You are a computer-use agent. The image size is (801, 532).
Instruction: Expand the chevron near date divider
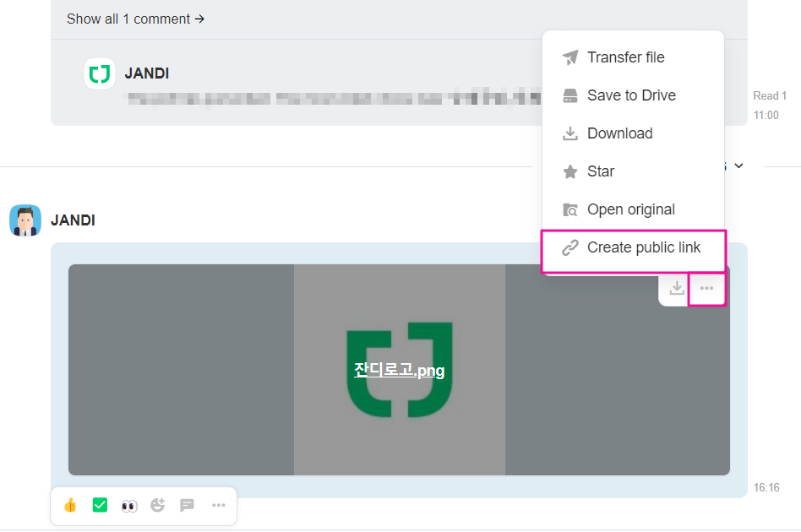738,166
